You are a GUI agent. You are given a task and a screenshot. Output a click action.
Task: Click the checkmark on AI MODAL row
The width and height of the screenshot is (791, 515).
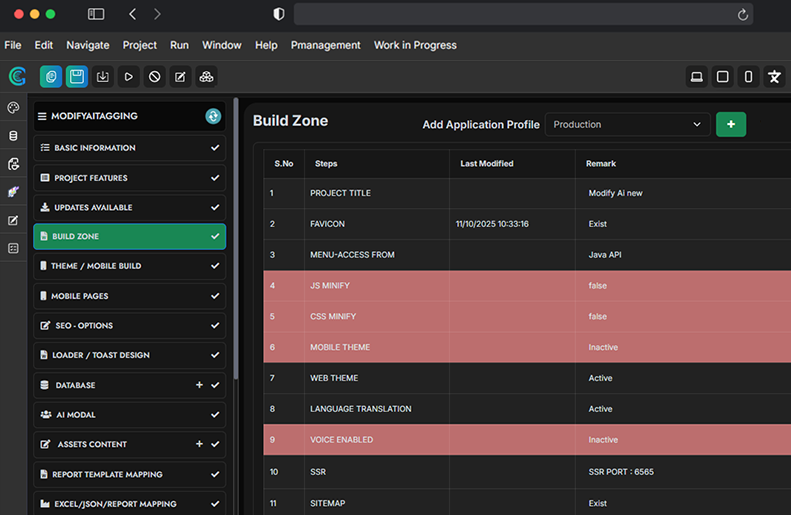[x=215, y=415]
